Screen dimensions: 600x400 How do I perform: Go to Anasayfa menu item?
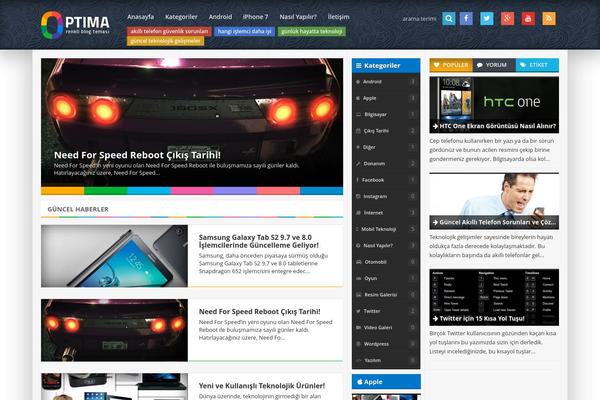tap(140, 17)
